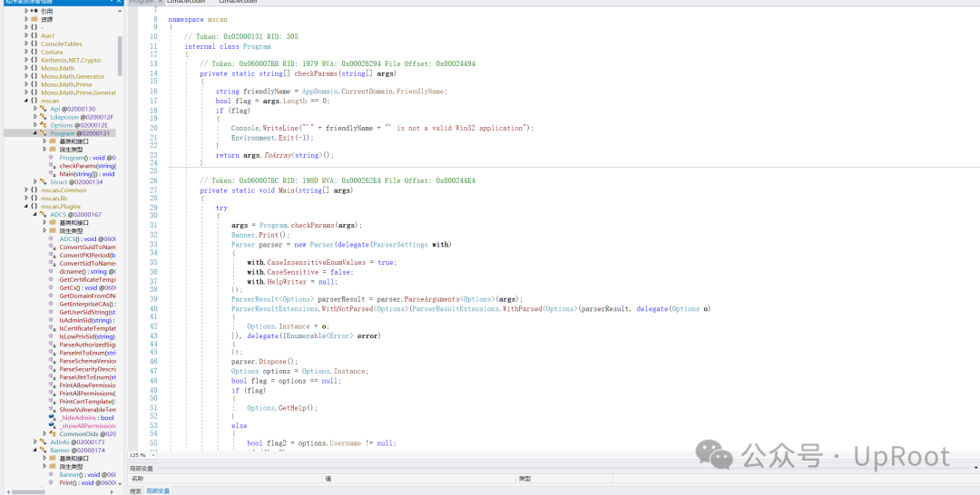Click the Costura namespace braces icon
The height and width of the screenshot is (495, 980).
[34, 52]
